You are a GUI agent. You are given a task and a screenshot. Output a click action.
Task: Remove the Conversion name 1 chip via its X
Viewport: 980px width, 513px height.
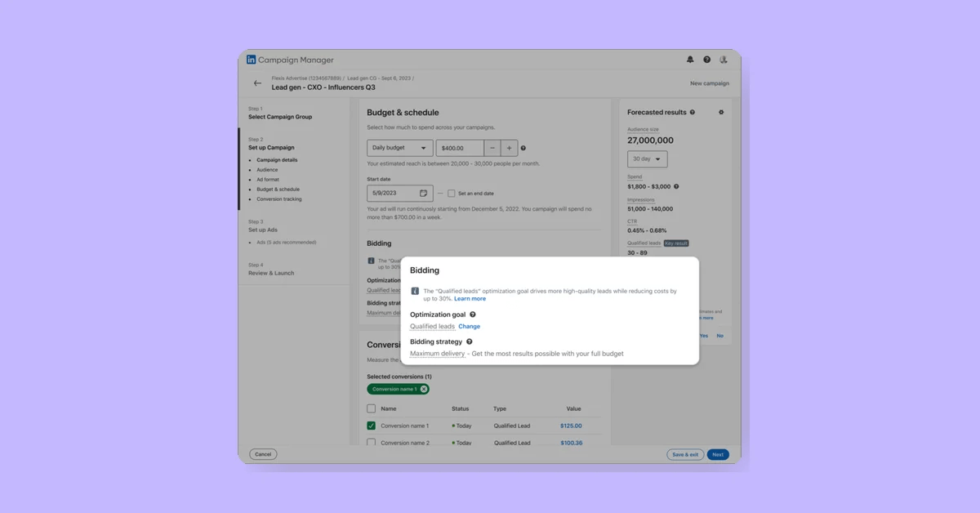(423, 389)
